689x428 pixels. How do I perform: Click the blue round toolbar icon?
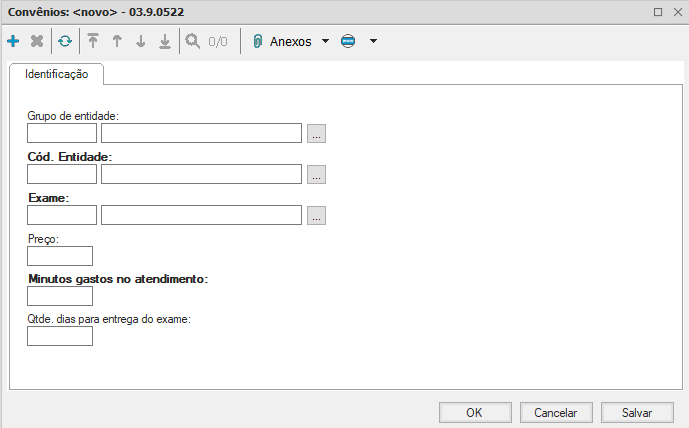pos(348,42)
